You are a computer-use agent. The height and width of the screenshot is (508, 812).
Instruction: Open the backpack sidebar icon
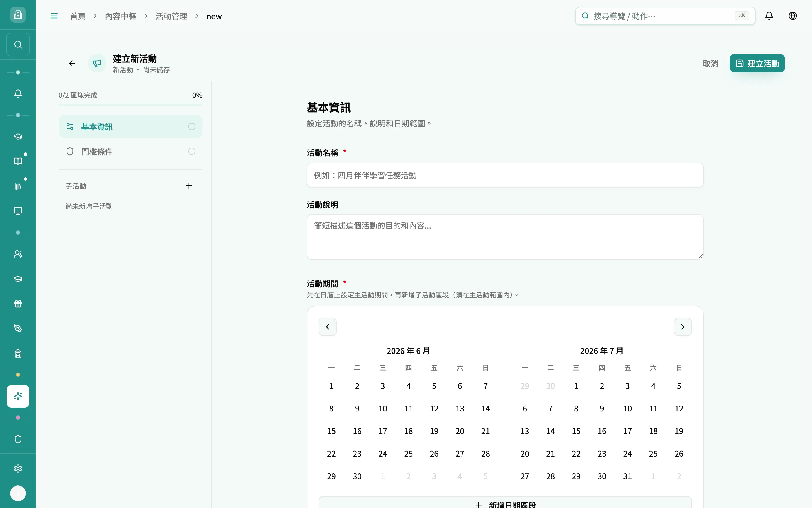point(18,353)
